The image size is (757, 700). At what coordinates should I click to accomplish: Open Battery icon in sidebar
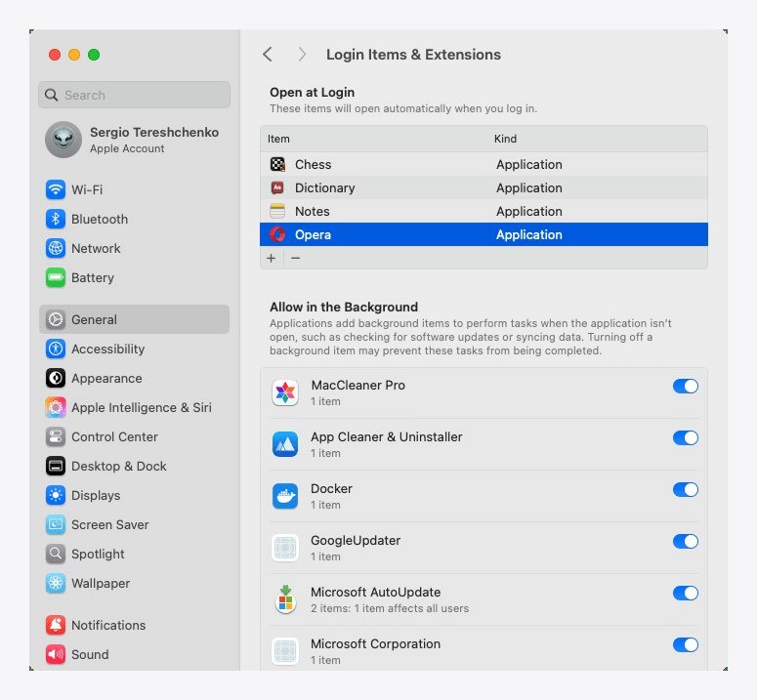pos(56,278)
